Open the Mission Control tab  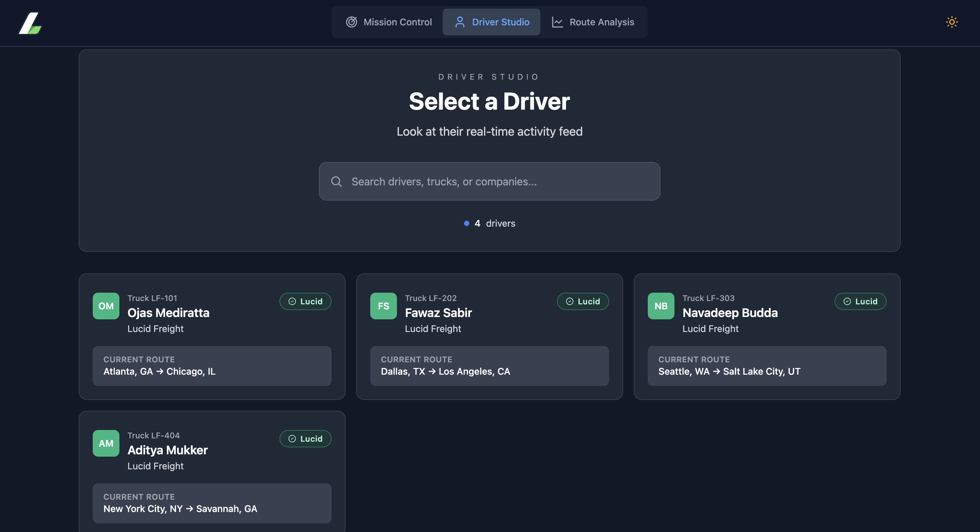389,22
